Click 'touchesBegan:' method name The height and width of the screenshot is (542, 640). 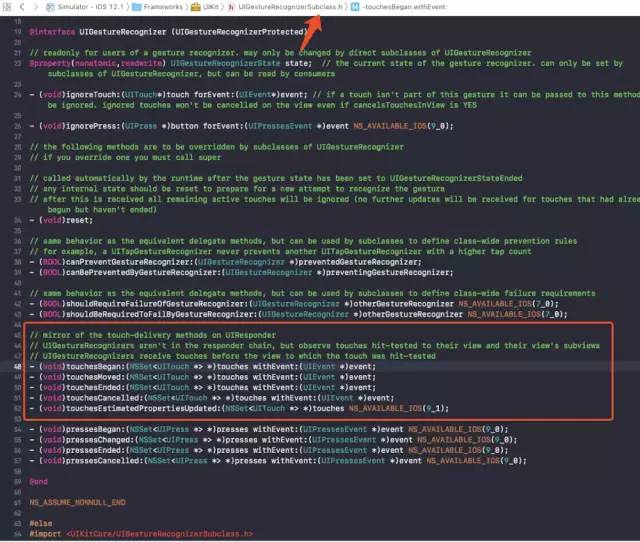click(96, 367)
